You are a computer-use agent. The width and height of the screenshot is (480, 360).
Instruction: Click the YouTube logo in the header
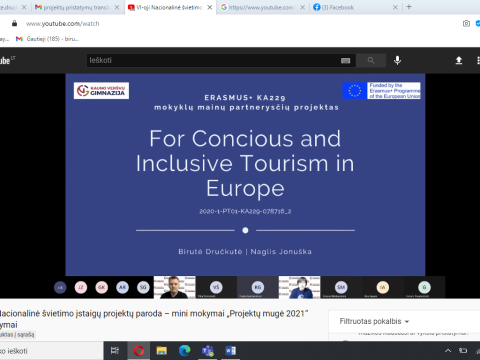(x=7, y=60)
